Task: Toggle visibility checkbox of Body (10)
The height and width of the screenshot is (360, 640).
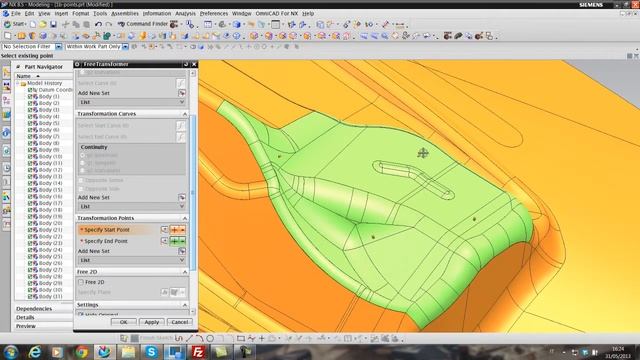Action: [30, 157]
